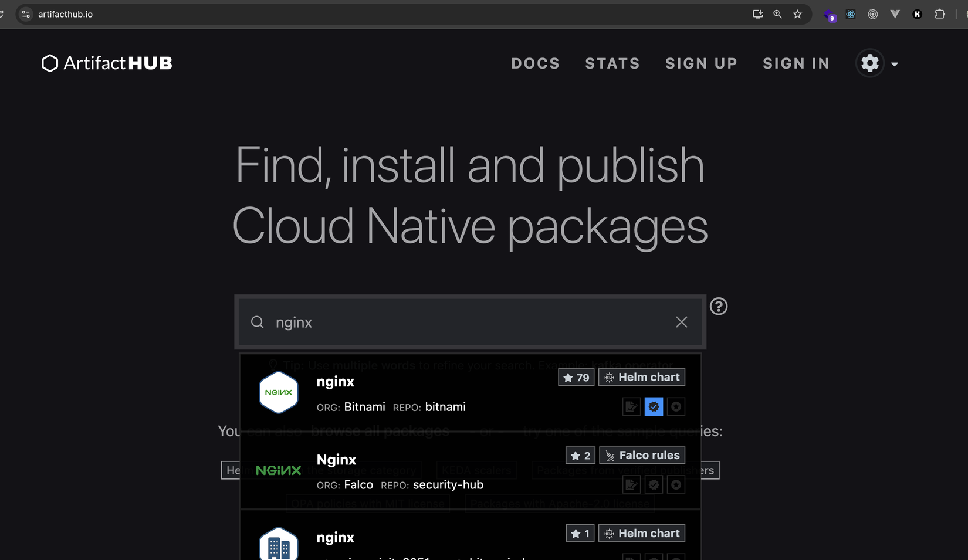The width and height of the screenshot is (968, 560).
Task: Click the search magnifier icon
Action: [x=257, y=322]
